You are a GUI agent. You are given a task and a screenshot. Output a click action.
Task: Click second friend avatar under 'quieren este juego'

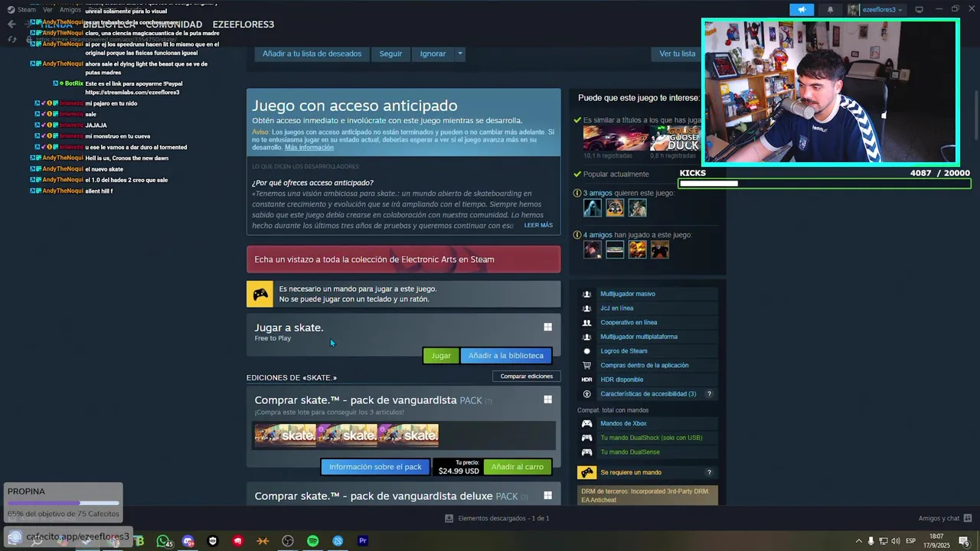pos(615,207)
